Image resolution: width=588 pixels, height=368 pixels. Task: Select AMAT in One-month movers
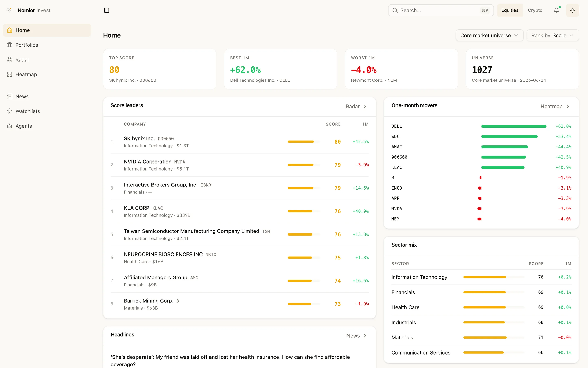[481, 147]
